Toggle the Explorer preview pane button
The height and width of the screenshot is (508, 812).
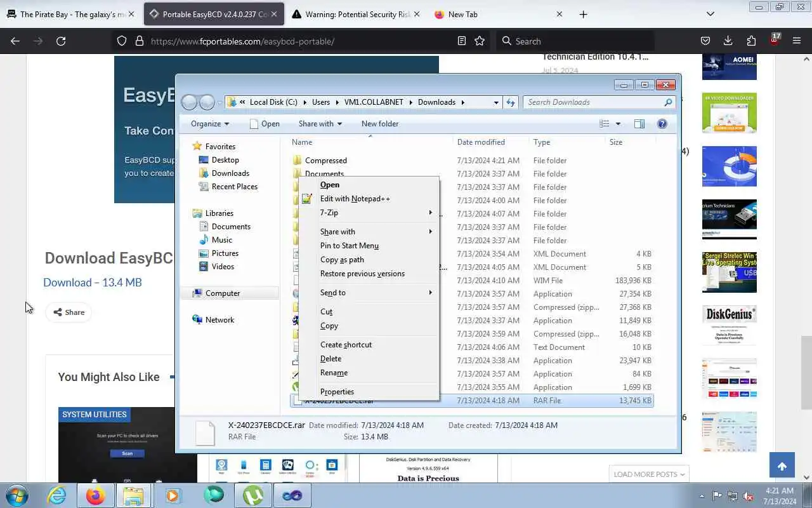[x=639, y=124]
